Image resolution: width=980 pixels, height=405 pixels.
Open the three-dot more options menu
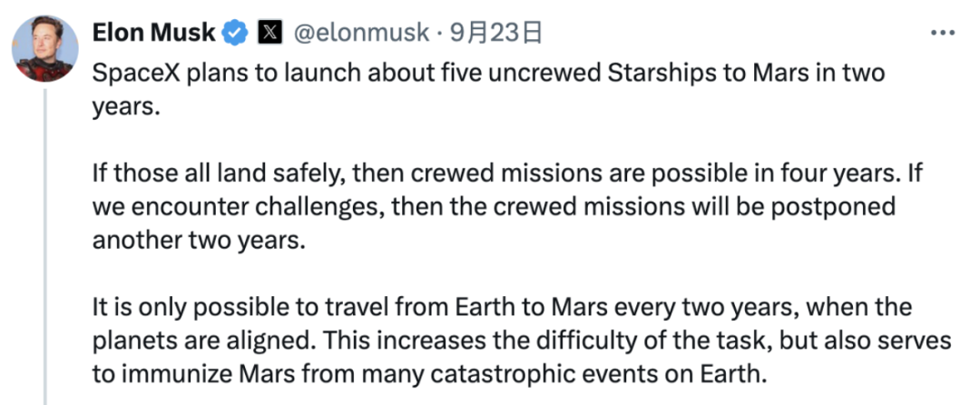tap(943, 34)
